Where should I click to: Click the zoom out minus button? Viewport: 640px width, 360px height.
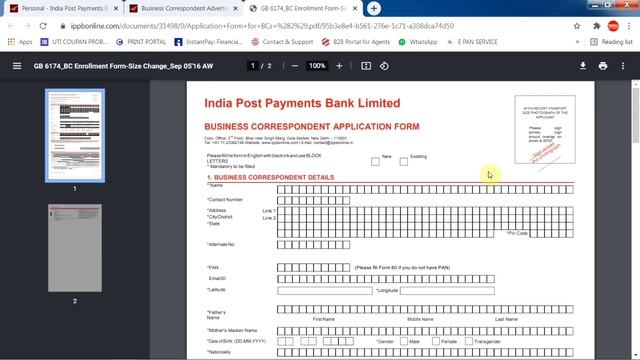295,66
